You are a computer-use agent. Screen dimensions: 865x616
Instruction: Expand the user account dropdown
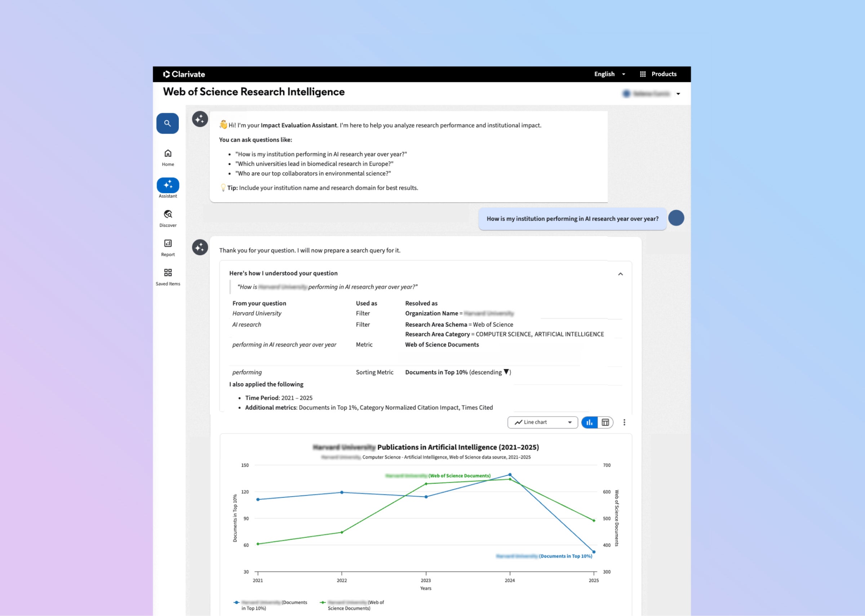tap(678, 94)
